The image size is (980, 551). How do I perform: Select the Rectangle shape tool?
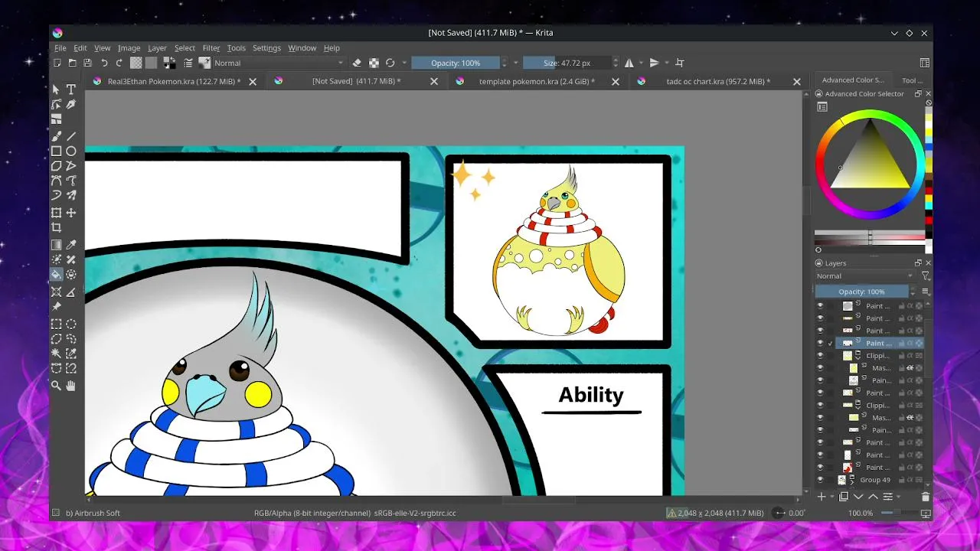(56, 152)
